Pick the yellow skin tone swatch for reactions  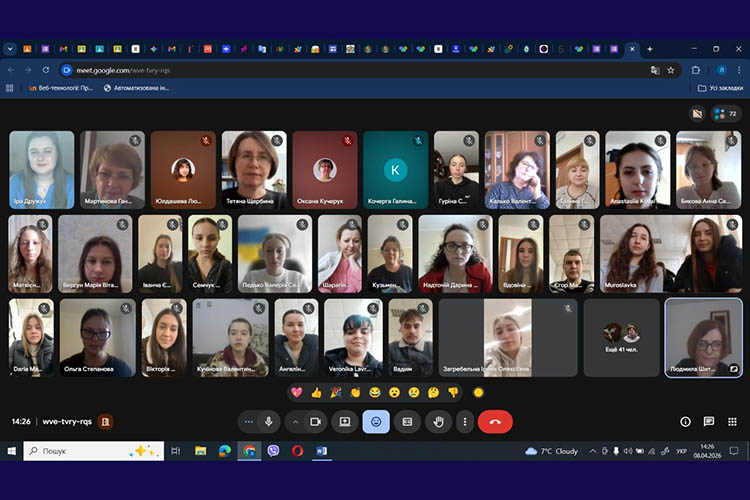[x=478, y=392]
